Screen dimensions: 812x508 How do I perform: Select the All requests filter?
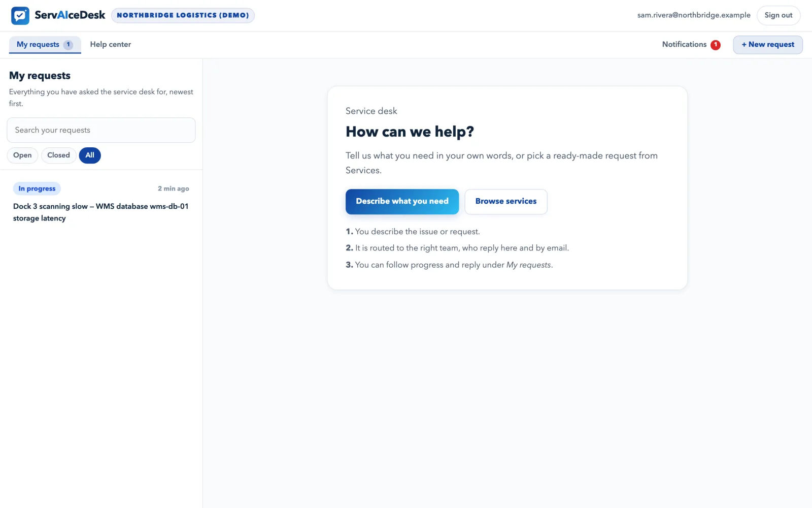90,155
